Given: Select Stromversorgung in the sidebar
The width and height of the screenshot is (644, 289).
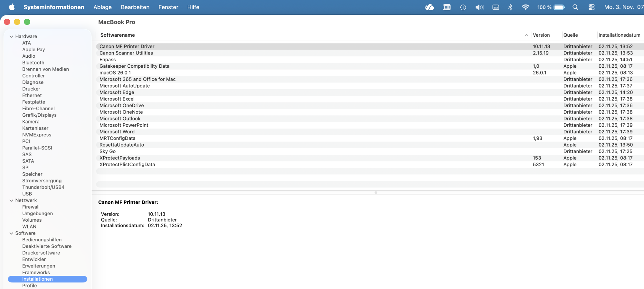Looking at the screenshot, I should (x=42, y=180).
